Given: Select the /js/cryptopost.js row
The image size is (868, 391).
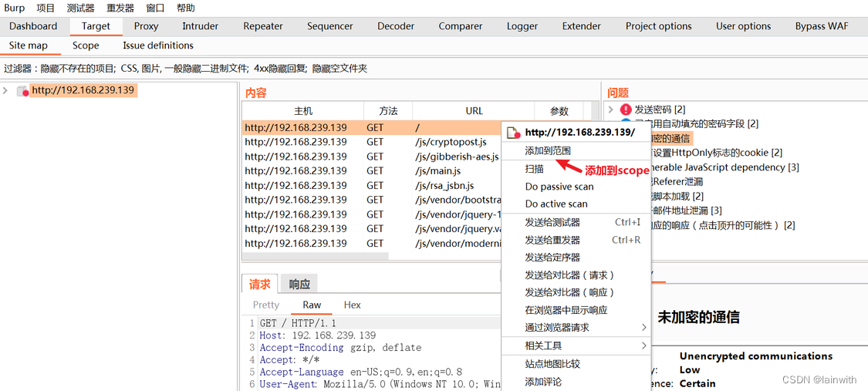Looking at the screenshot, I should pyautogui.click(x=371, y=142).
